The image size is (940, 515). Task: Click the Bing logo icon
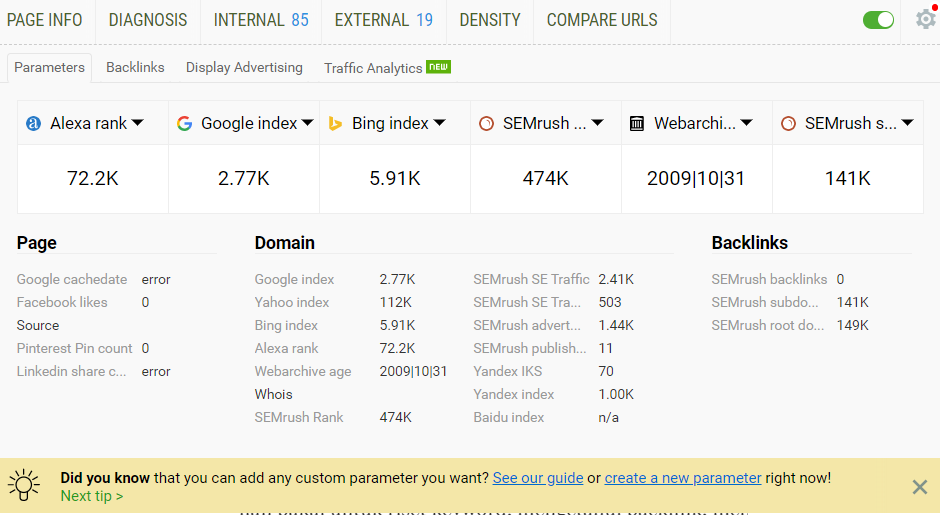tap(335, 124)
